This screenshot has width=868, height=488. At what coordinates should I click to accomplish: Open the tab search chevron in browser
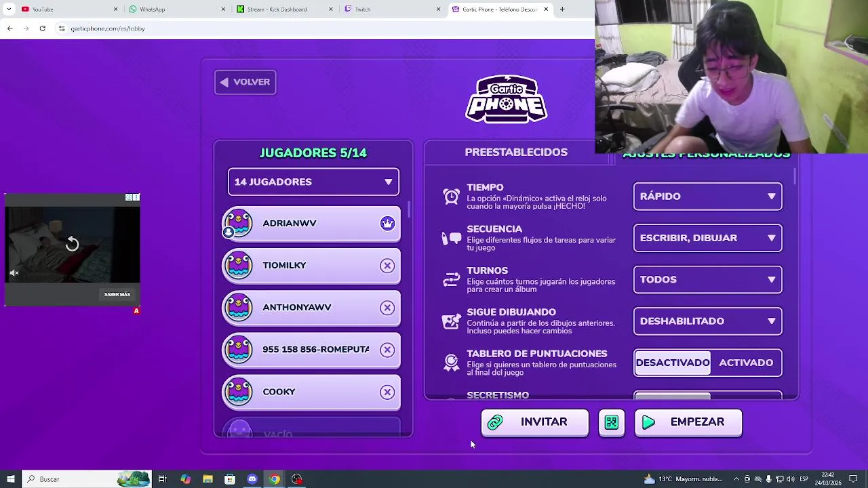tap(9, 9)
